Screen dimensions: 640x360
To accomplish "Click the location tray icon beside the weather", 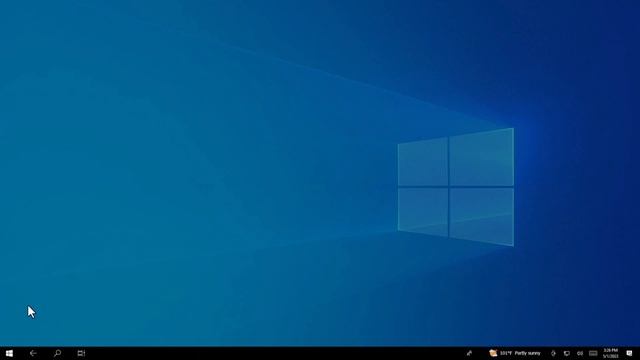I will pyautogui.click(x=553, y=353).
